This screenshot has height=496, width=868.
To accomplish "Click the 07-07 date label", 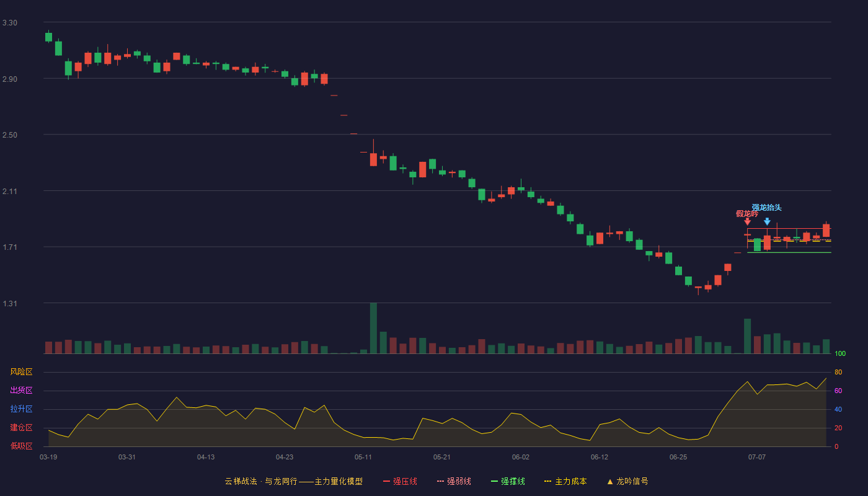I will (757, 457).
